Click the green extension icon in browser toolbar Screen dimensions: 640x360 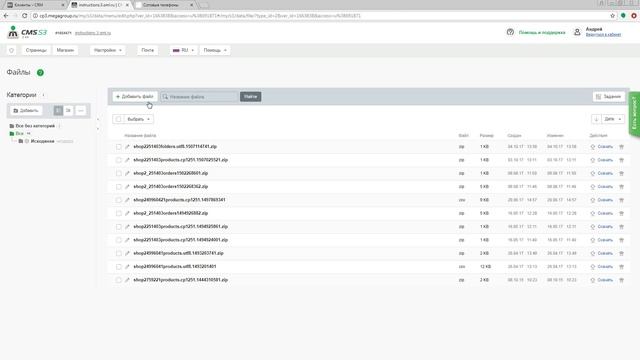pyautogui.click(x=623, y=16)
